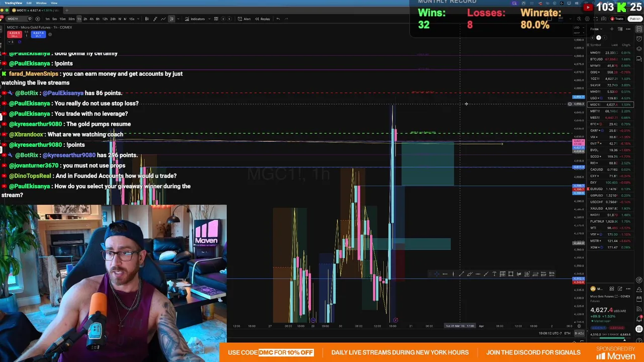Click the undo arrow in toolbar

tap(278, 19)
